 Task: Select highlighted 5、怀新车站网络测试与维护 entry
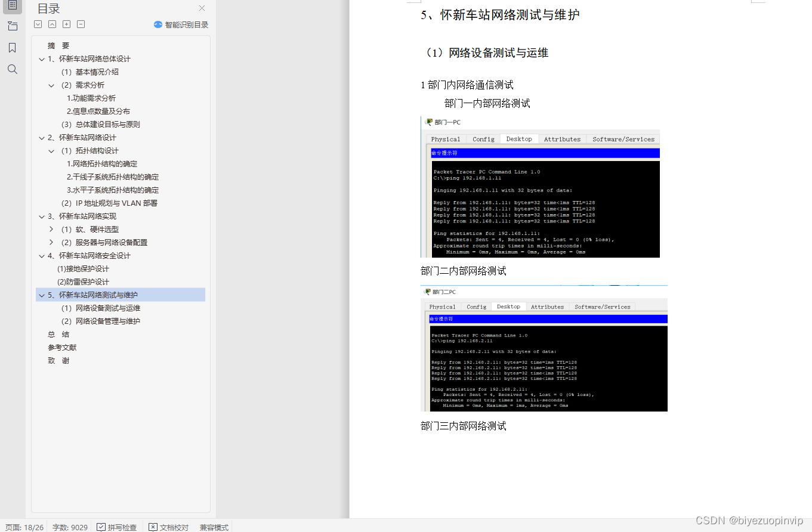pyautogui.click(x=121, y=295)
